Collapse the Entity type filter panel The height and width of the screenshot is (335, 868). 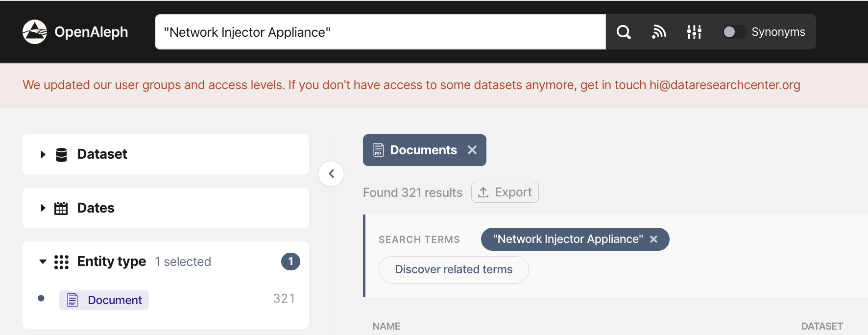pyautogui.click(x=43, y=262)
